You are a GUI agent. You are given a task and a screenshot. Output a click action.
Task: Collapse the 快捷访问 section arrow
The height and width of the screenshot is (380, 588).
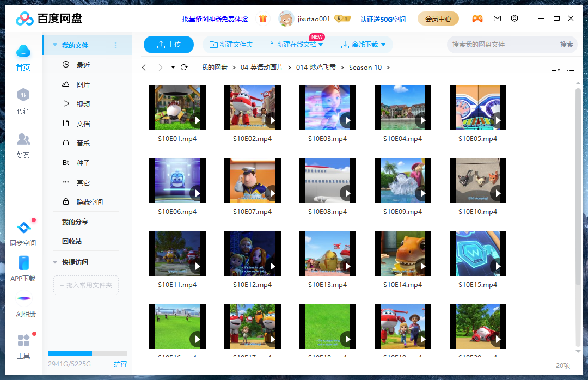[x=55, y=262]
